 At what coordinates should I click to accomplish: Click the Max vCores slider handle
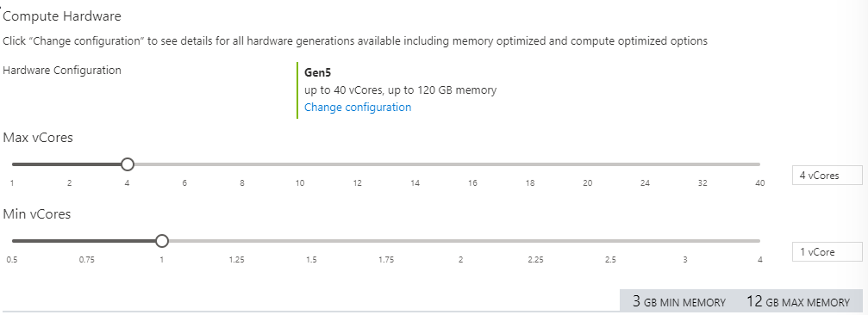coord(128,164)
